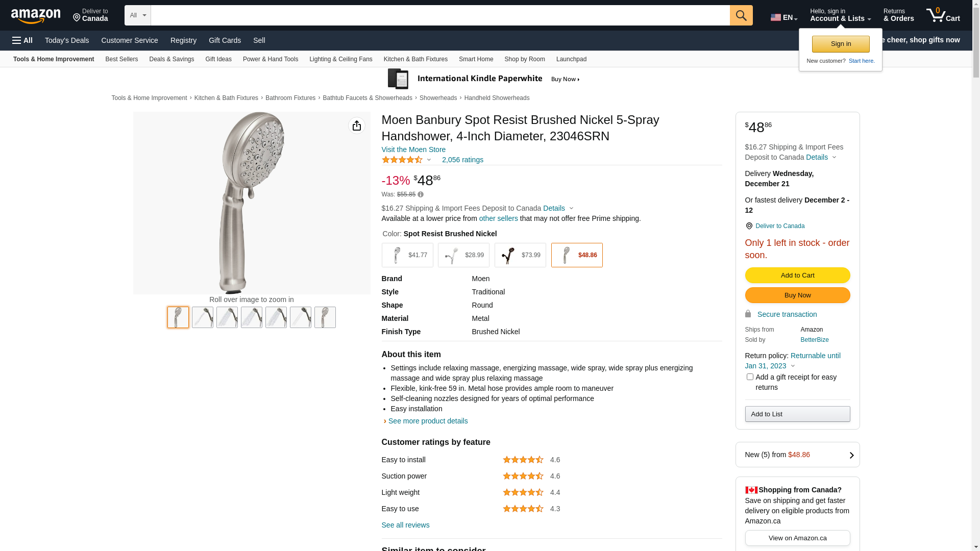Screen dimensions: 980x551
Task: Open Today's Deals menu item
Action: (x=67, y=40)
